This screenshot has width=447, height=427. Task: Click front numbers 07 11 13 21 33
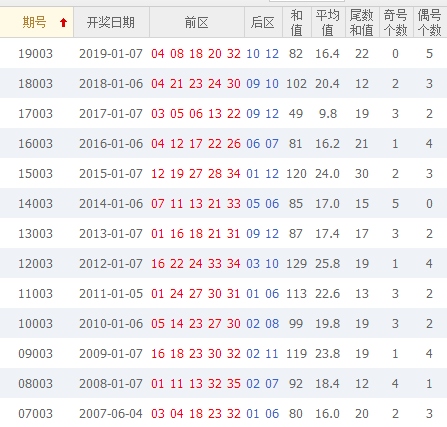point(196,204)
